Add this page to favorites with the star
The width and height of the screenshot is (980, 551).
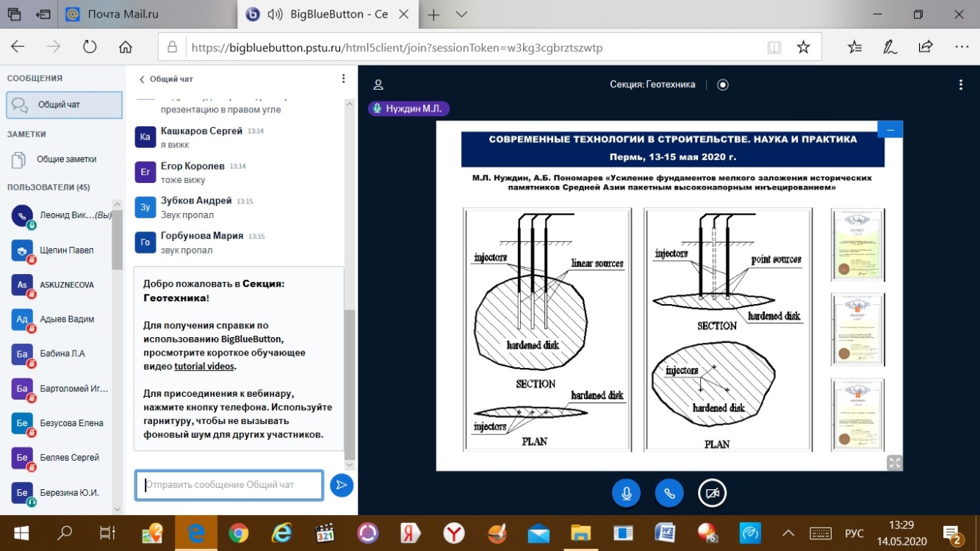pyautogui.click(x=804, y=47)
